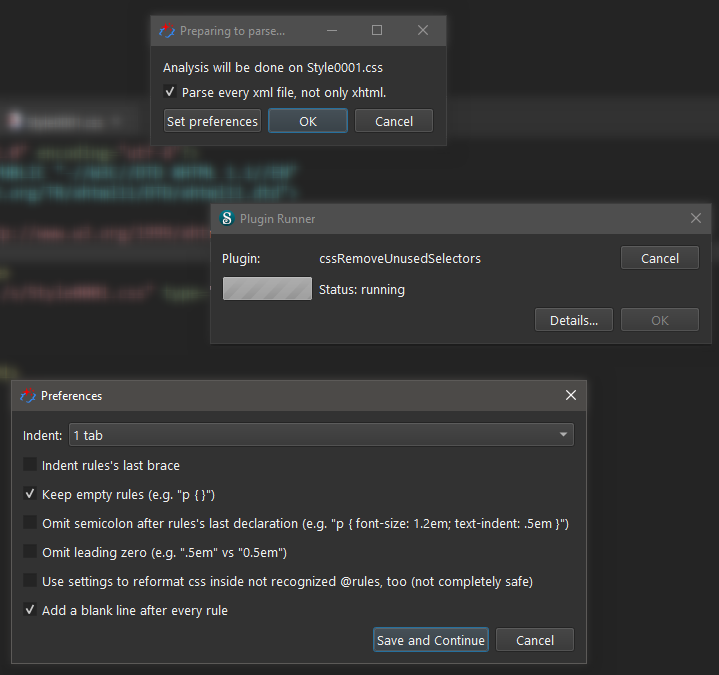
Task: Click the Plugin Runner progress bar
Action: coord(267,289)
